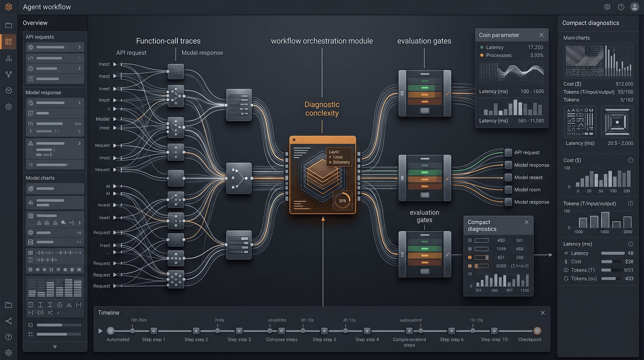The width and height of the screenshot is (644, 360).
Task: Select the Checkpoint timeline label
Action: coord(530,339)
